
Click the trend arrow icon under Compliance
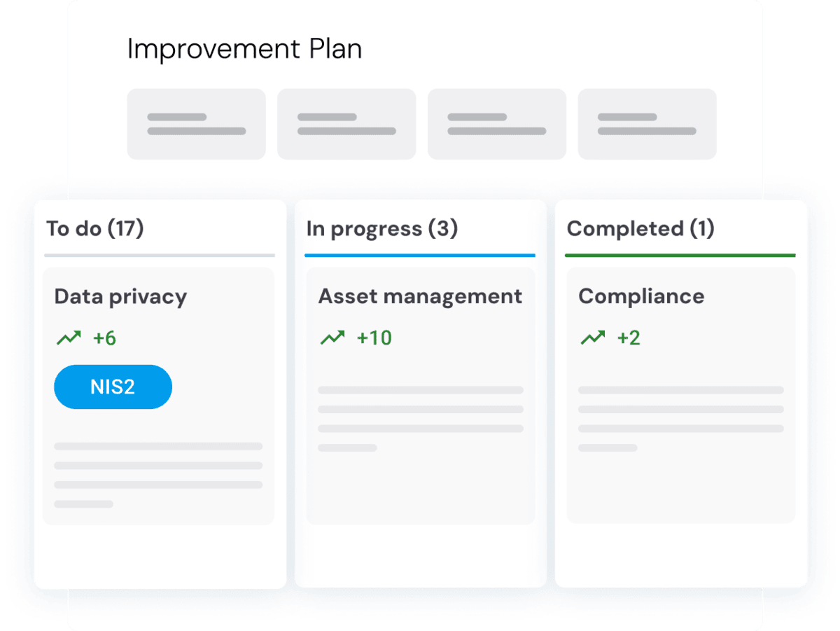[x=592, y=338]
